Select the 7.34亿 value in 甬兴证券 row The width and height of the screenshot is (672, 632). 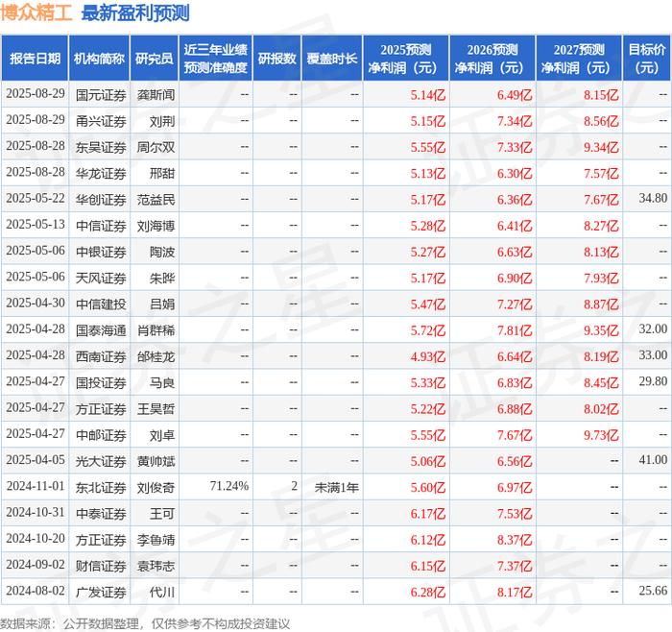coord(515,121)
